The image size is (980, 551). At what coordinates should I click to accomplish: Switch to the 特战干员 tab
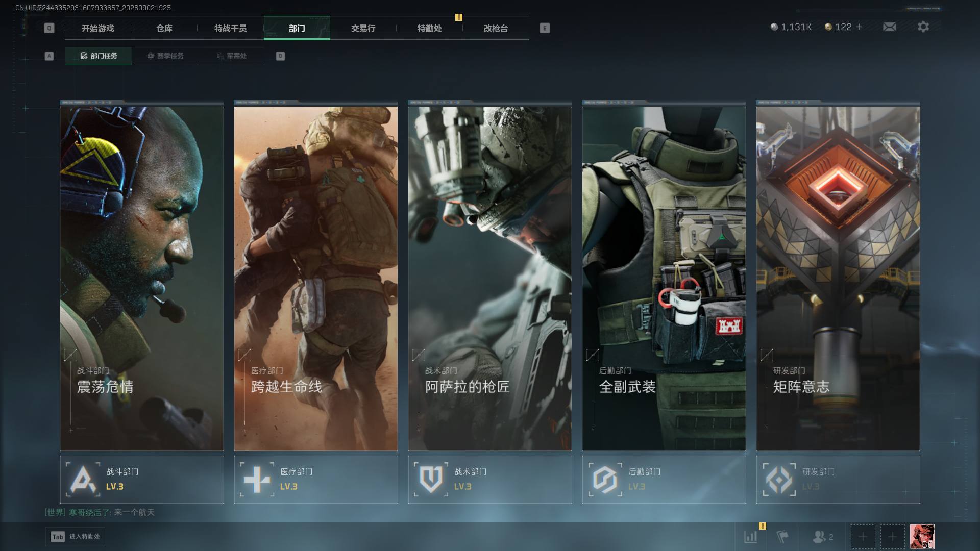click(231, 28)
